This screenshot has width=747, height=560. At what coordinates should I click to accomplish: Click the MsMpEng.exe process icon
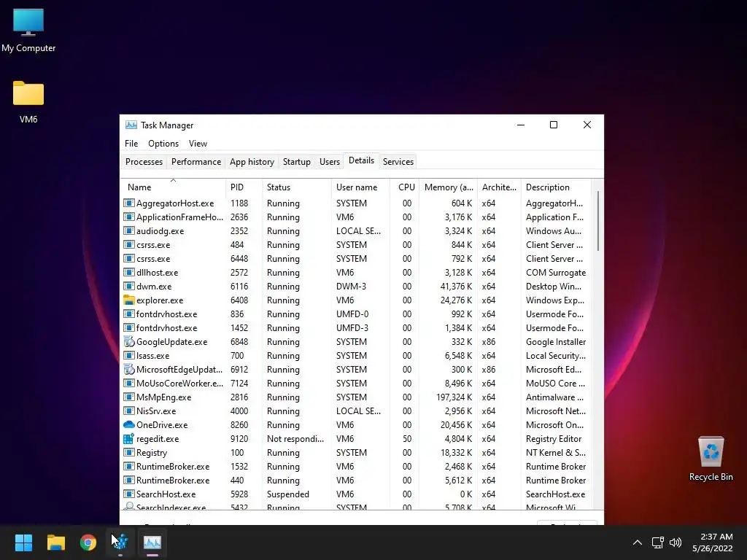(x=128, y=397)
